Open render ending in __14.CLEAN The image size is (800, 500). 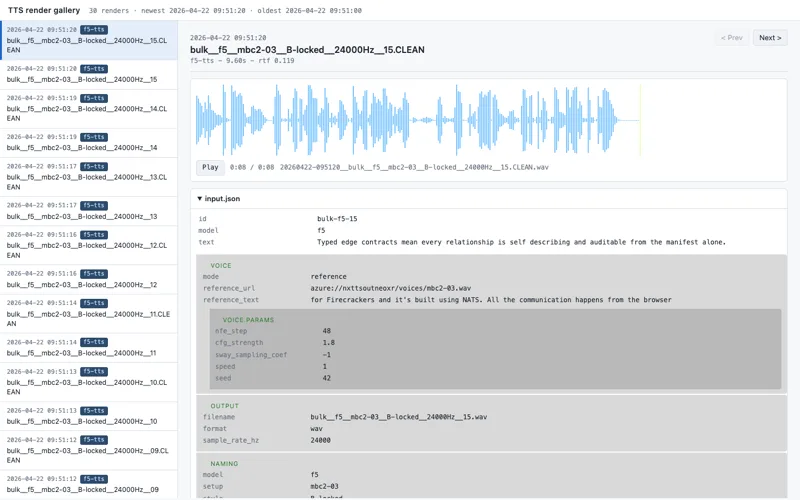point(89,109)
